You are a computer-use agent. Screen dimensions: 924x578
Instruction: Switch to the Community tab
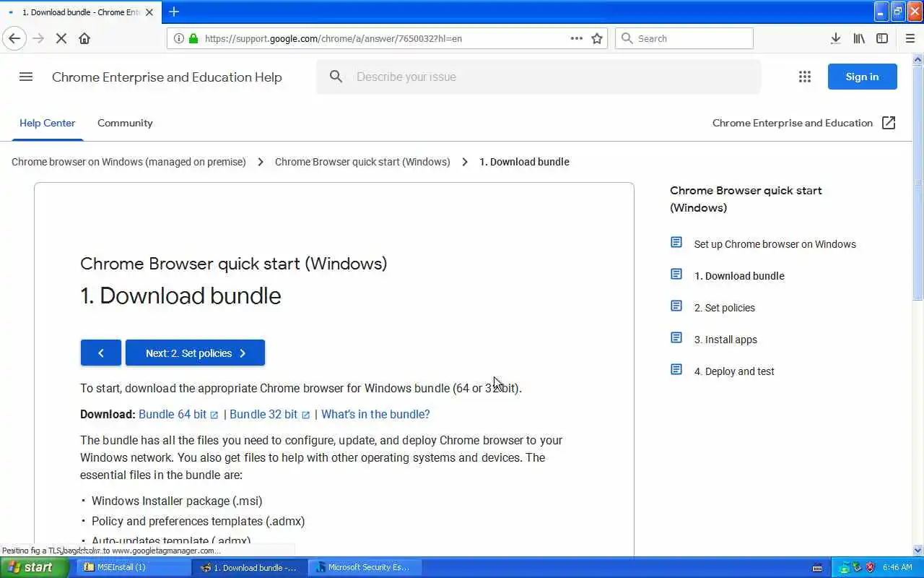pyautogui.click(x=125, y=123)
